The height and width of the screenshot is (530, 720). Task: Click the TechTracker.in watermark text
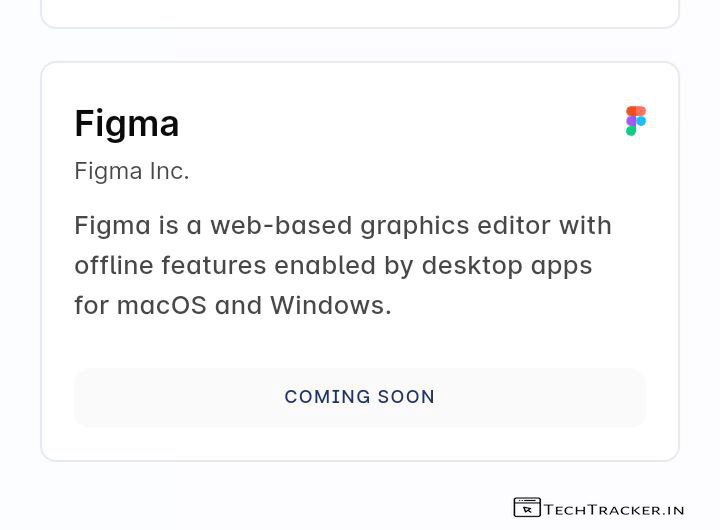tap(613, 509)
